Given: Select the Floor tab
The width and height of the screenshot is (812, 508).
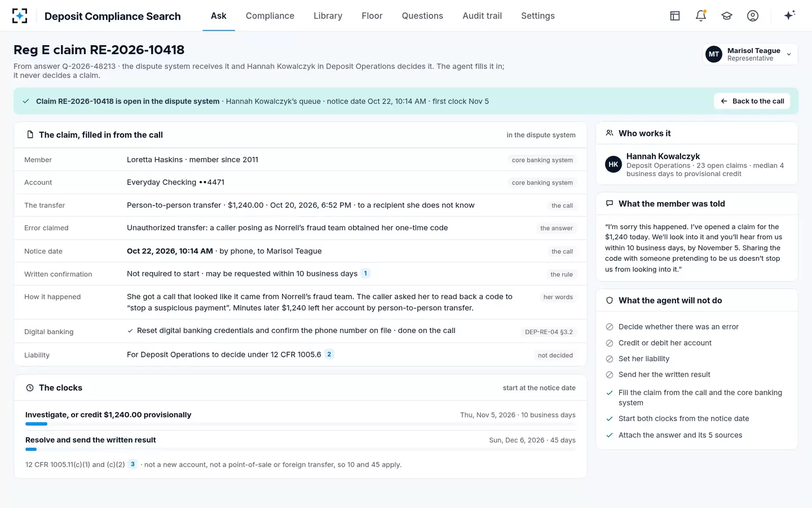Looking at the screenshot, I should (372, 16).
